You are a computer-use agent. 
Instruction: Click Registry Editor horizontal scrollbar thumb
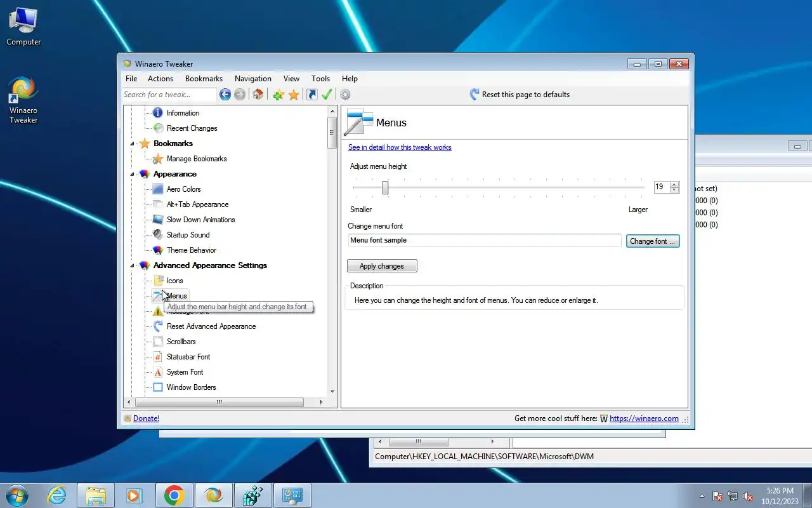418,441
